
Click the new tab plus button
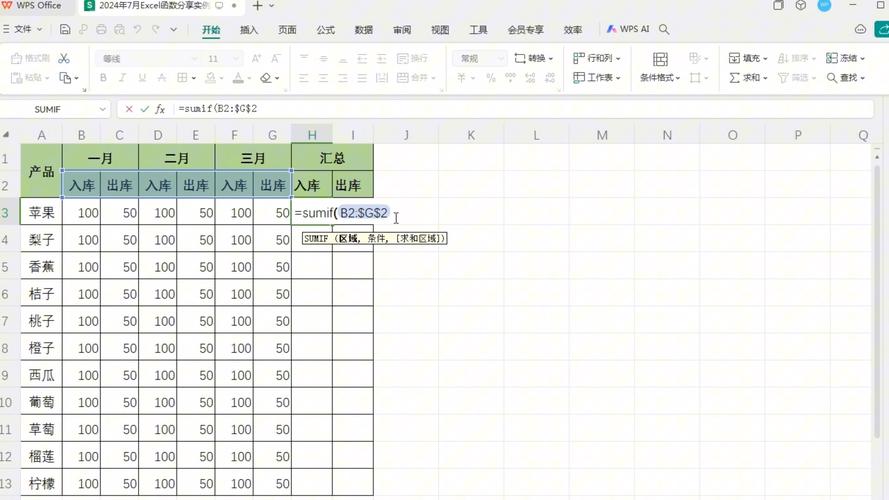257,6
